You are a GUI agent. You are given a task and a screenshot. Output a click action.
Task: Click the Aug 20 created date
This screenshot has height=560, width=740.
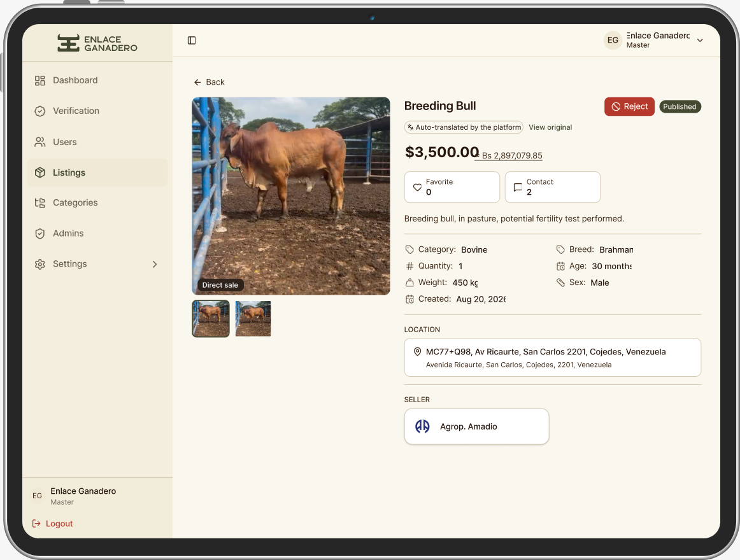click(480, 299)
